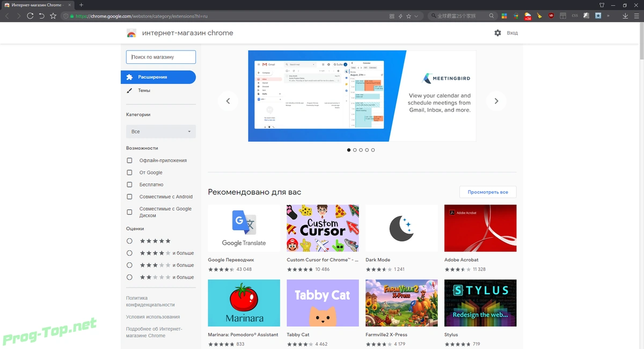
Task: Click the Вход sign-in link
Action: (513, 33)
